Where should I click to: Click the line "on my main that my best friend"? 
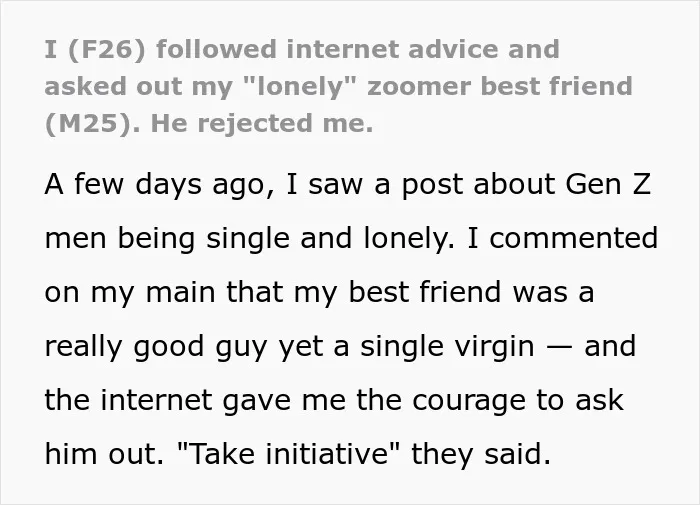(273, 292)
